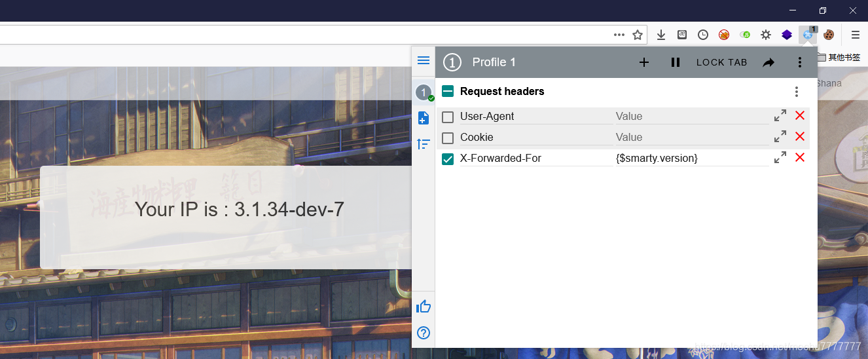Open Request headers more options menu
Screen dimensions: 868x359
tap(796, 92)
